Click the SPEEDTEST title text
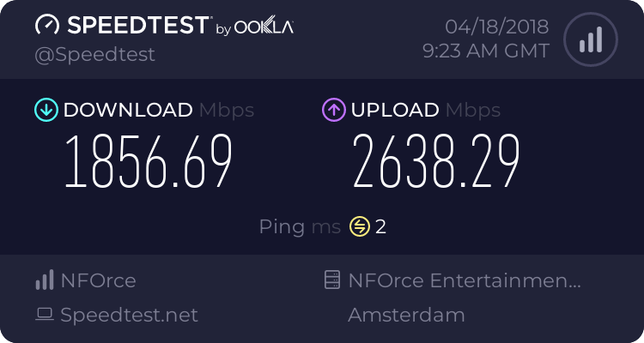This screenshot has width=644, height=343. click(136, 25)
